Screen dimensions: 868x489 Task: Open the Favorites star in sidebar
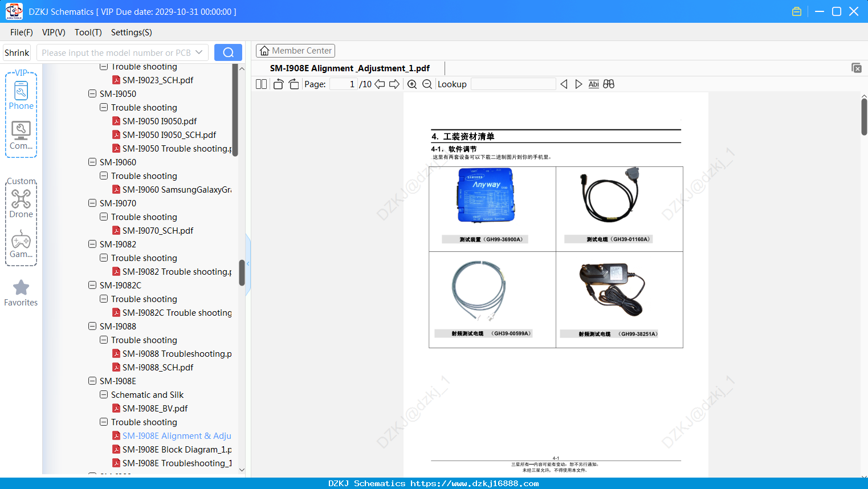[21, 293]
